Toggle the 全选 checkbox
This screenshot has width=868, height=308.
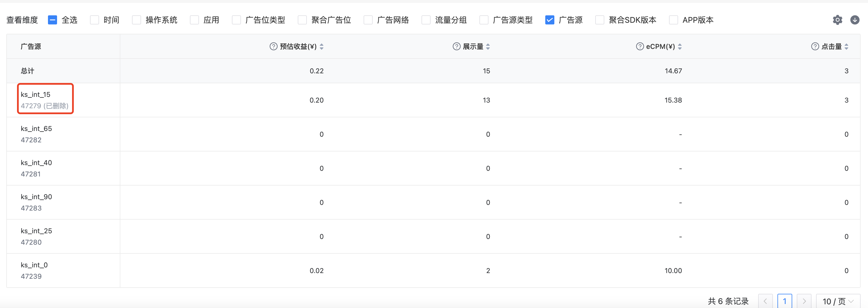pyautogui.click(x=53, y=20)
